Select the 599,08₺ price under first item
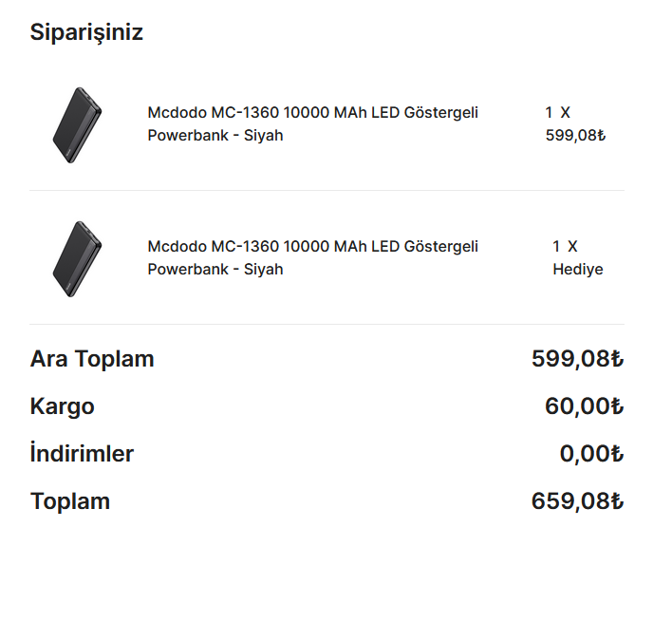Viewport: 672px width, 622px height. click(575, 136)
